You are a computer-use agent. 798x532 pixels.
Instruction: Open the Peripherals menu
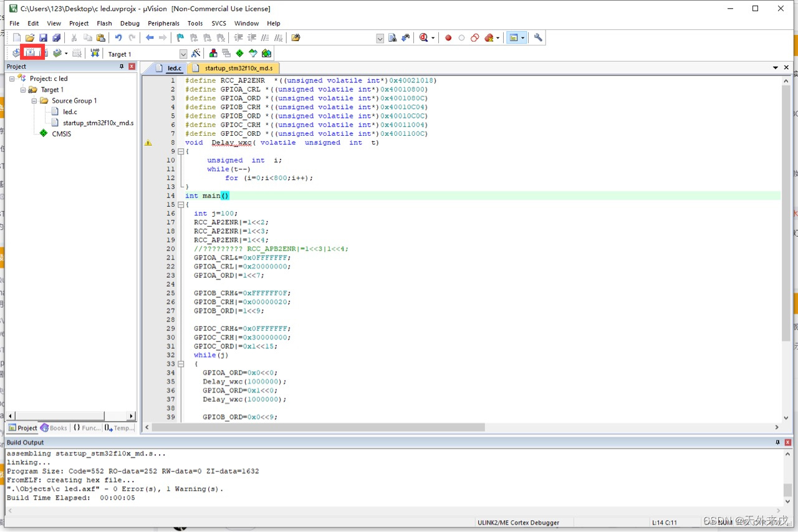tap(163, 23)
